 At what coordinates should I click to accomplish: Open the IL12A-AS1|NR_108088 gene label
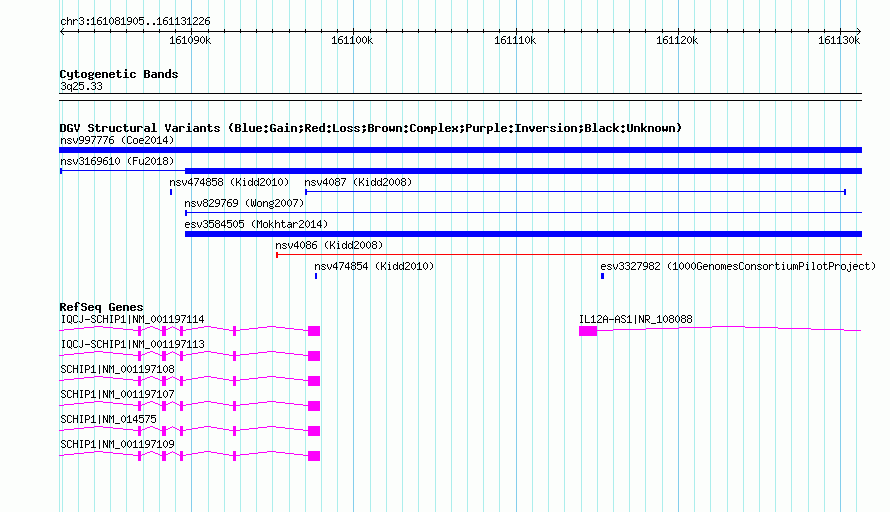coord(636,320)
